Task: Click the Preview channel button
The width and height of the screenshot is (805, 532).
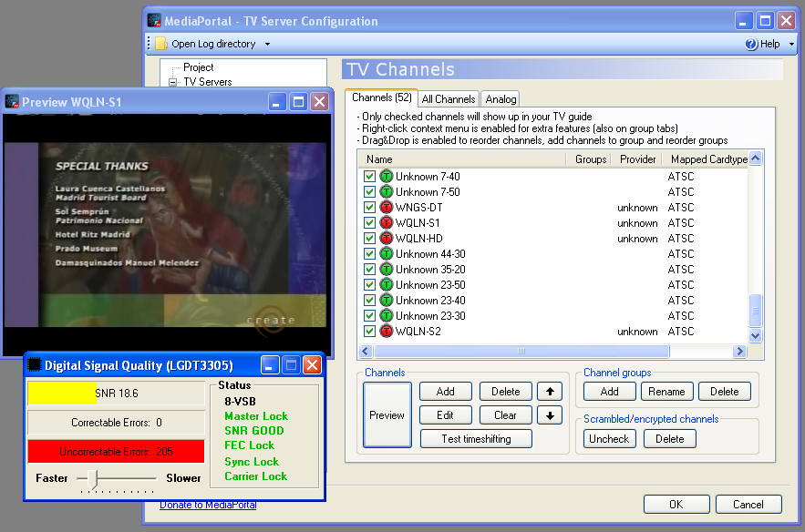Action: [x=387, y=415]
